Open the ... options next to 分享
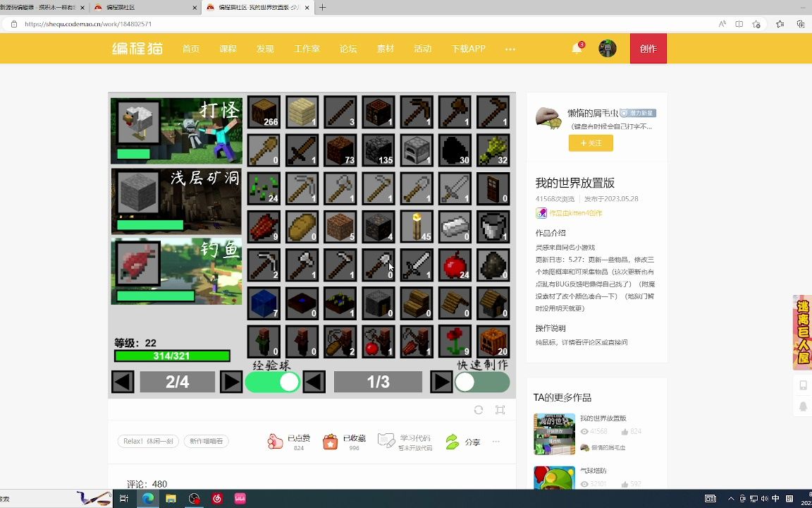 [496, 442]
